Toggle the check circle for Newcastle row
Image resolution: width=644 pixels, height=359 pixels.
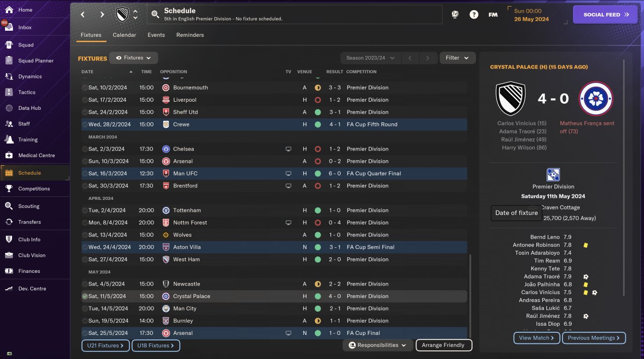coord(85,284)
